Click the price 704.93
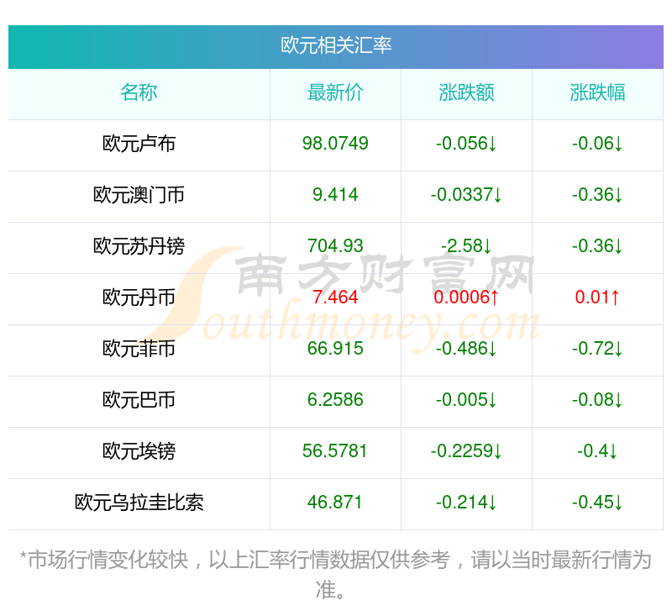 coord(335,245)
